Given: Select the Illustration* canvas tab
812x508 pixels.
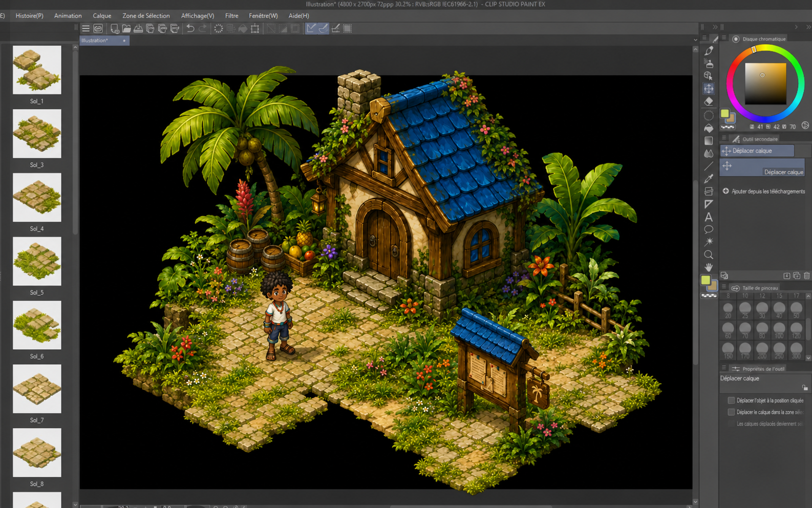Looking at the screenshot, I should point(104,40).
